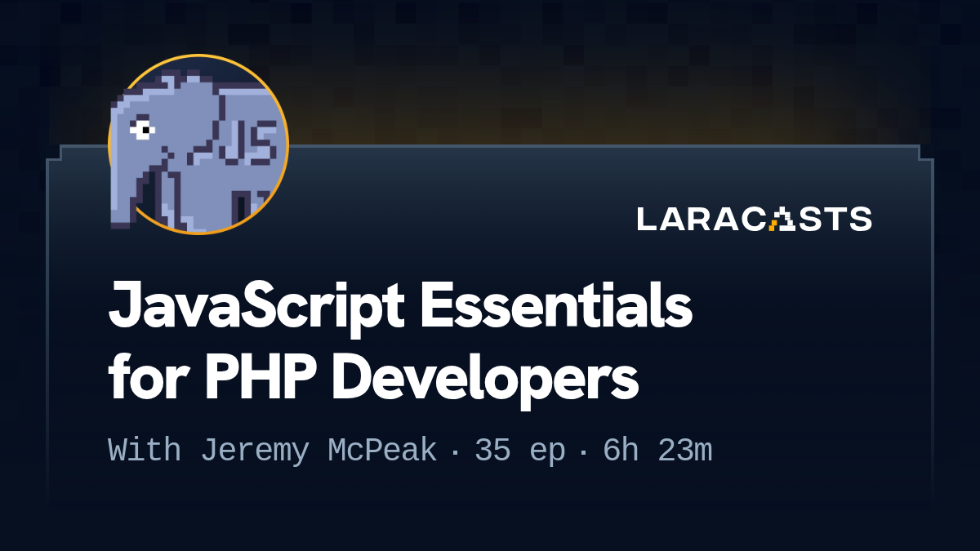Screen dimensions: 980x551
Task: Open the course titled JavaScript Essentials
Action: click(400, 308)
